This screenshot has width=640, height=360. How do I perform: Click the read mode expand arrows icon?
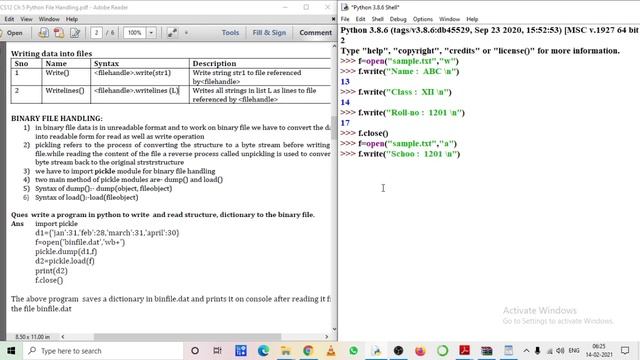(172, 33)
